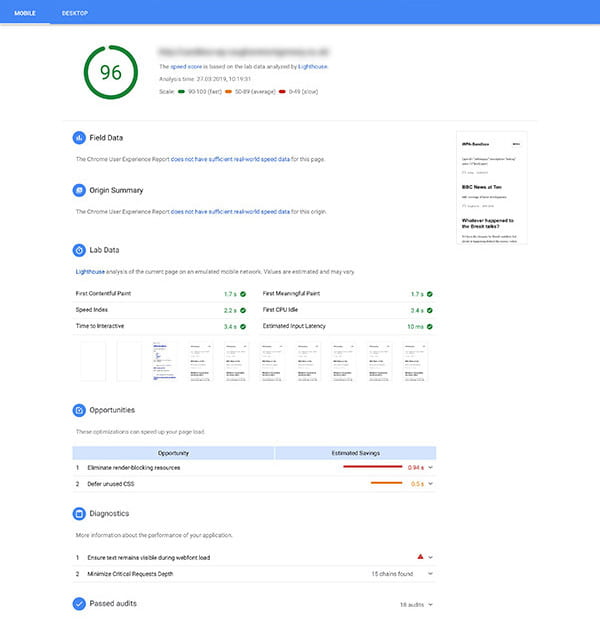Click the 15 chains found text
600x627 pixels.
(392, 574)
